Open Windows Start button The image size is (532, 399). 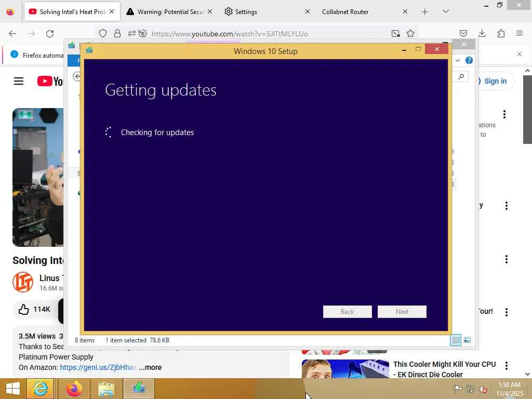[x=13, y=389]
